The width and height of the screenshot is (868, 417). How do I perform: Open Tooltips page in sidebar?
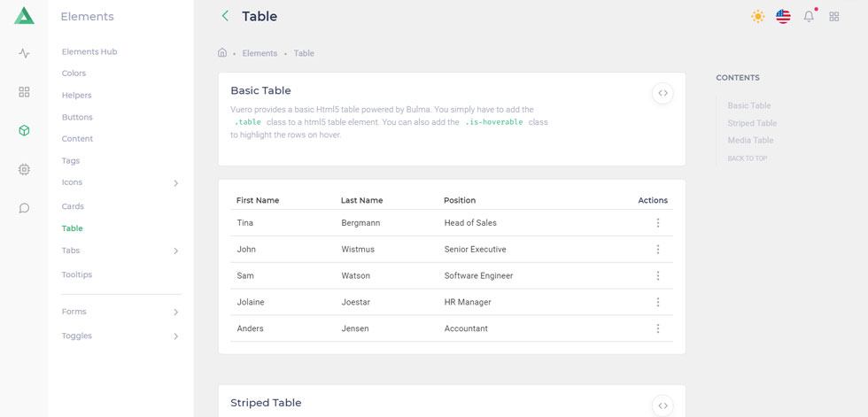(76, 274)
